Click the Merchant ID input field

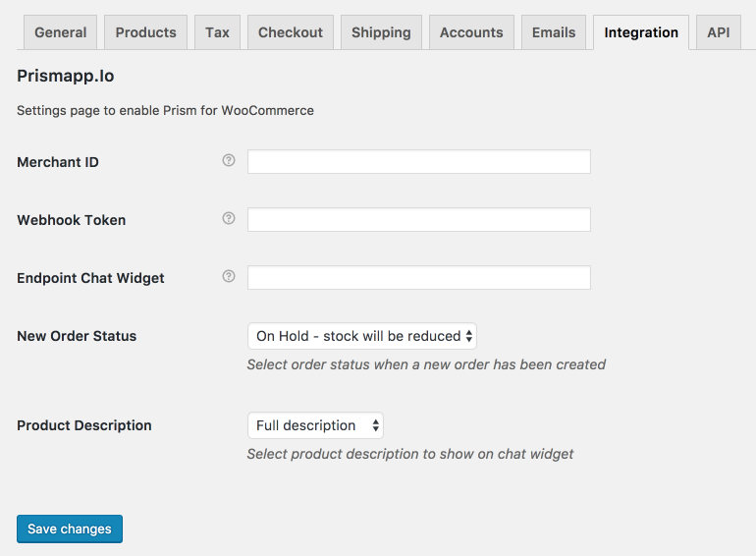[419, 161]
